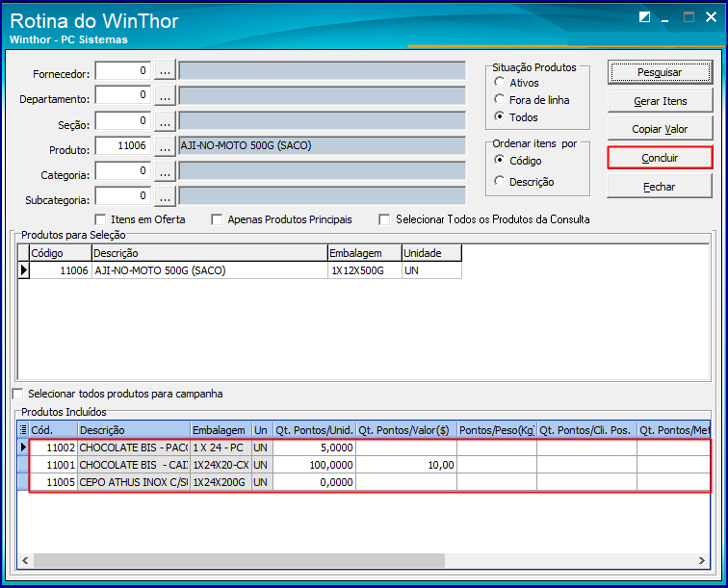The image size is (728, 588).
Task: Open the column chooser icon in Produtos Incluídos grid
Action: tap(23, 430)
